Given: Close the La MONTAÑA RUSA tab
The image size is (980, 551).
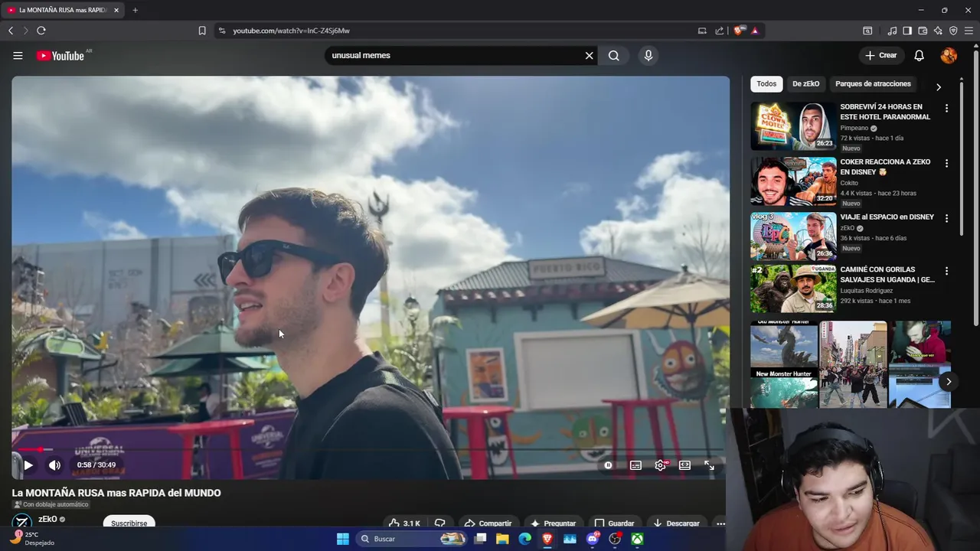Looking at the screenshot, I should 116,10.
